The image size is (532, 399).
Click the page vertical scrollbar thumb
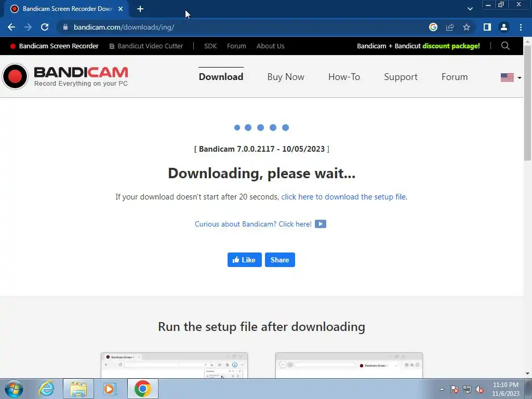528,103
